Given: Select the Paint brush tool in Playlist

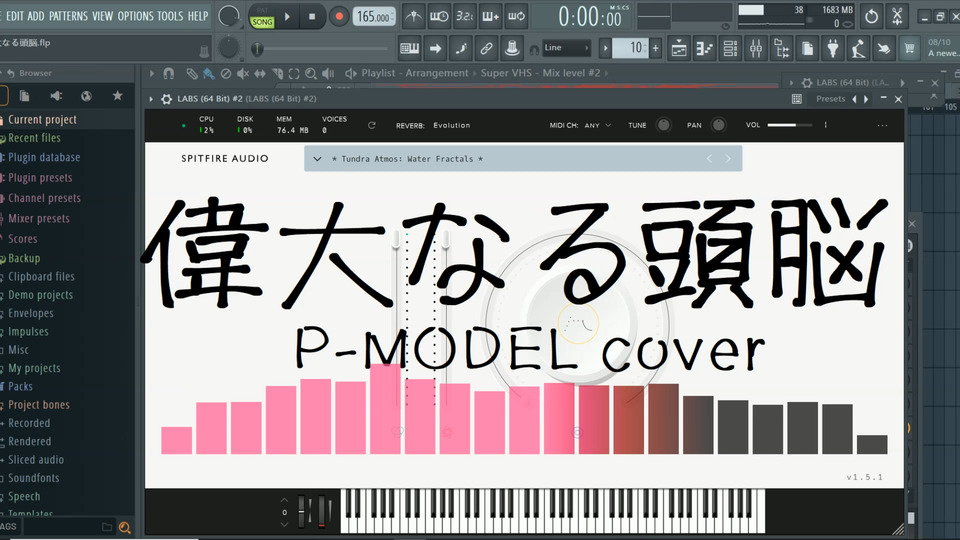Looking at the screenshot, I should point(209,73).
